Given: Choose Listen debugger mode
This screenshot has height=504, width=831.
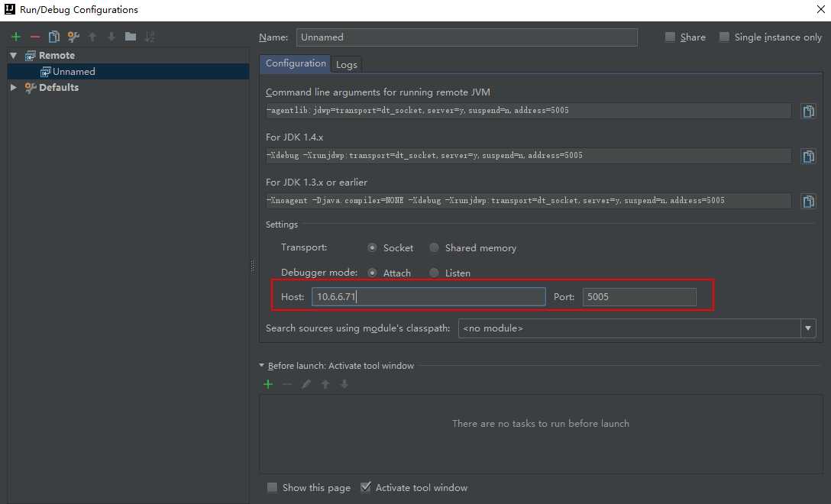Looking at the screenshot, I should (x=435, y=273).
